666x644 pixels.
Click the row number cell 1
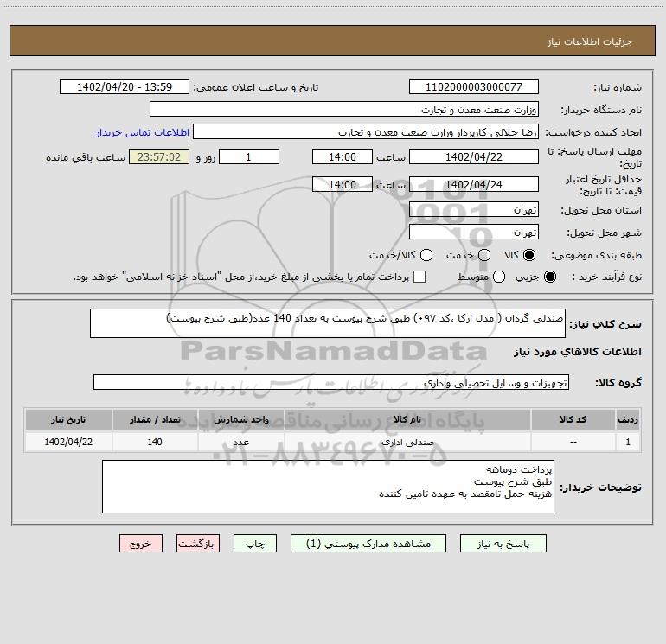point(628,442)
